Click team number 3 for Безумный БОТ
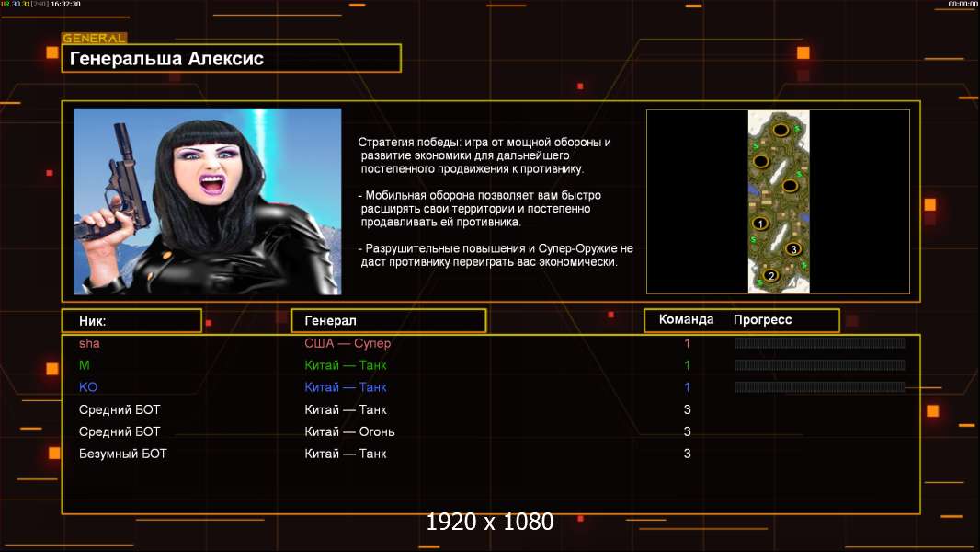Image resolution: width=980 pixels, height=552 pixels. coord(687,454)
